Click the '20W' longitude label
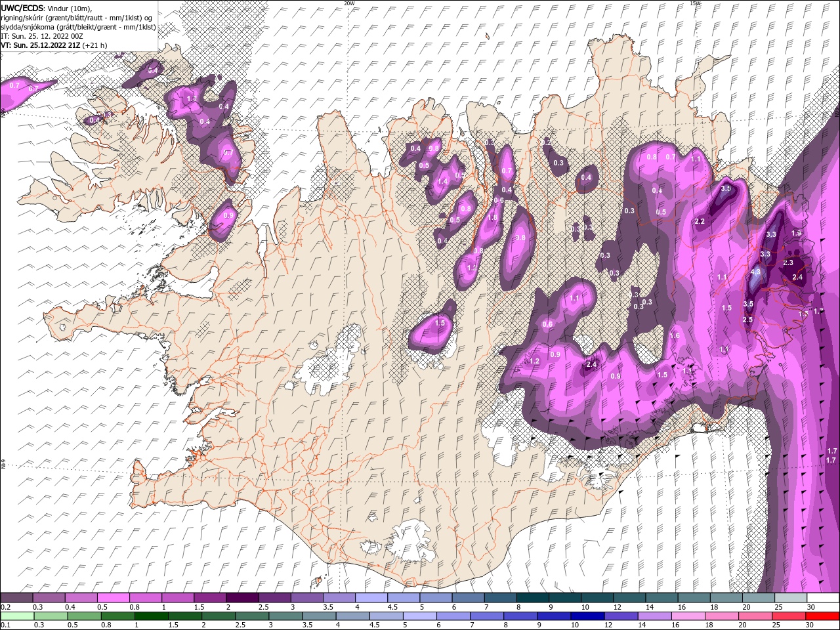Viewport: 840px width, 630px height. click(349, 3)
